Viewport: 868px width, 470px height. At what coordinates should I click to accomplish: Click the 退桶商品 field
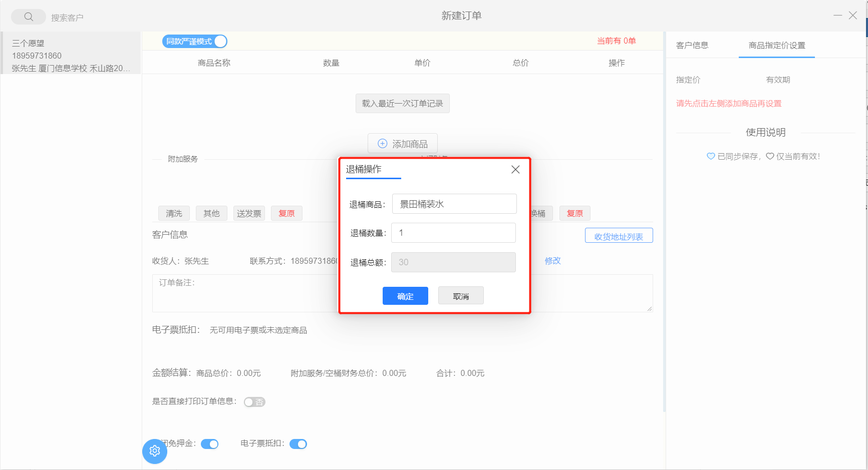coord(454,204)
